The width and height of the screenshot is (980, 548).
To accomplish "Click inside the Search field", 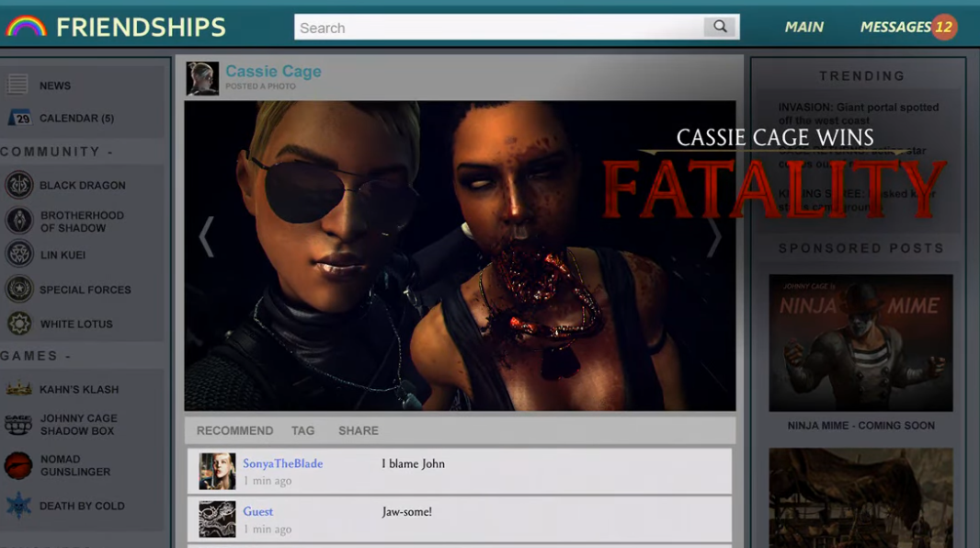I will coord(499,28).
